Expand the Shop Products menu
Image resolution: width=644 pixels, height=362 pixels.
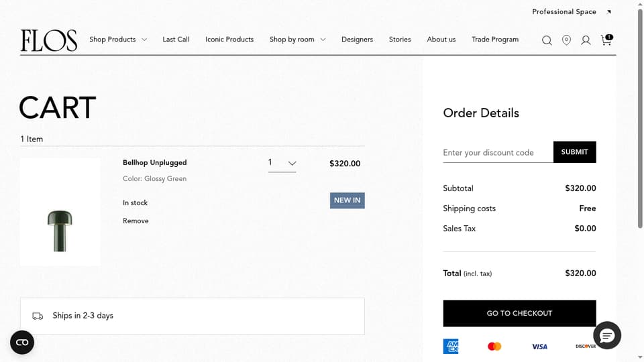click(118, 40)
